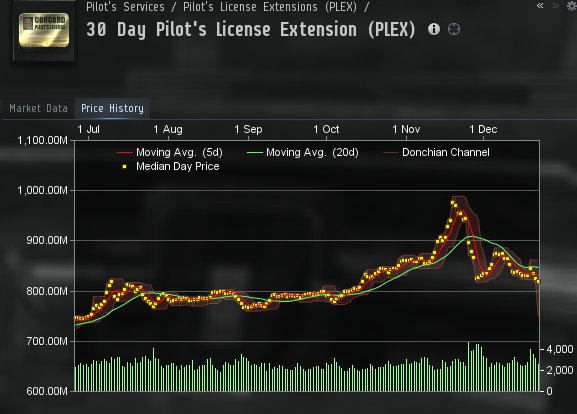Viewport: 577px width, 414px height.
Task: Click the 1 Nov date axis label
Action: coord(406,129)
